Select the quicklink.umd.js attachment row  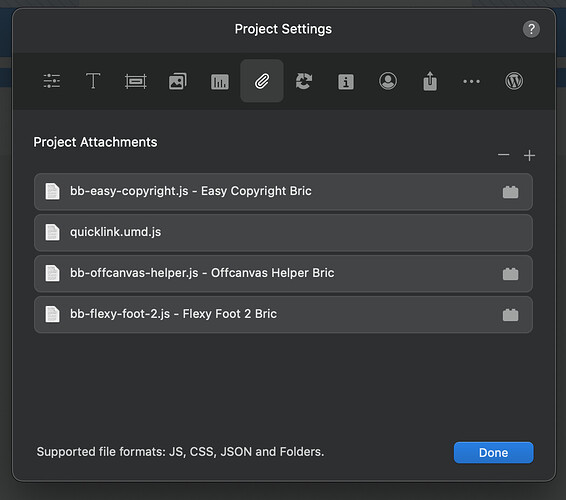283,232
